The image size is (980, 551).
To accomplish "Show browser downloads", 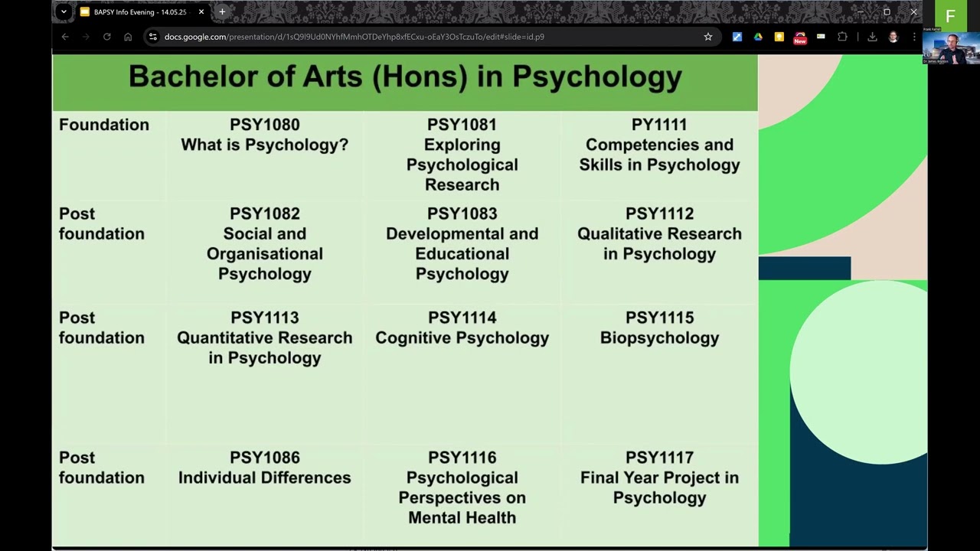I will 872,37.
